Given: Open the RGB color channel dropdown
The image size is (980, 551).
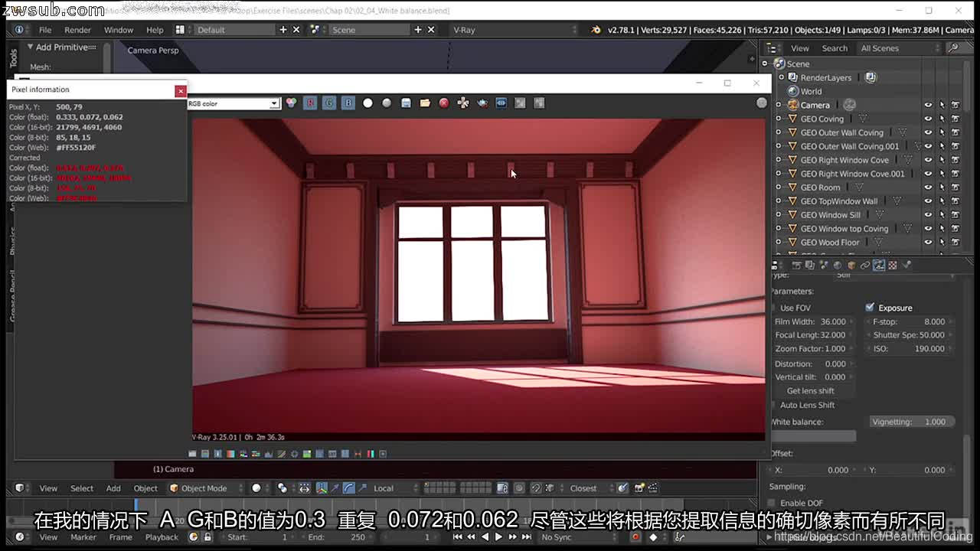Looking at the screenshot, I should [x=233, y=103].
